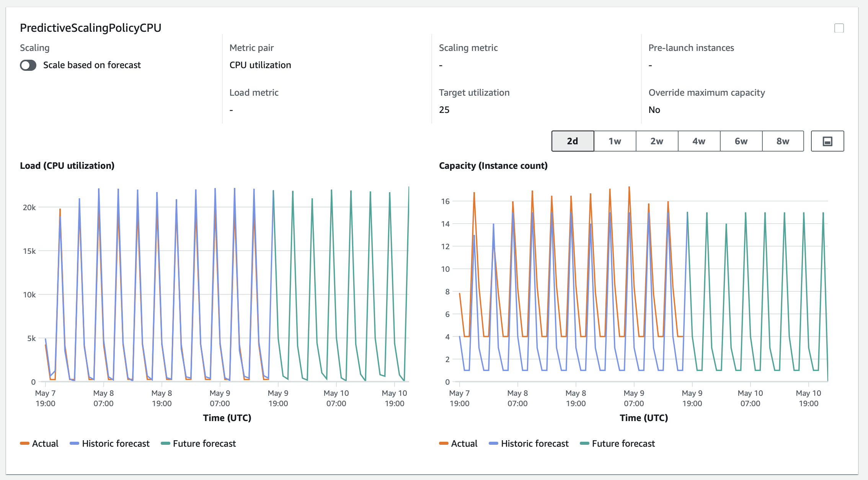This screenshot has width=868, height=480.
Task: Click Future forecast legend swatch in Load chart
Action: pos(165,443)
